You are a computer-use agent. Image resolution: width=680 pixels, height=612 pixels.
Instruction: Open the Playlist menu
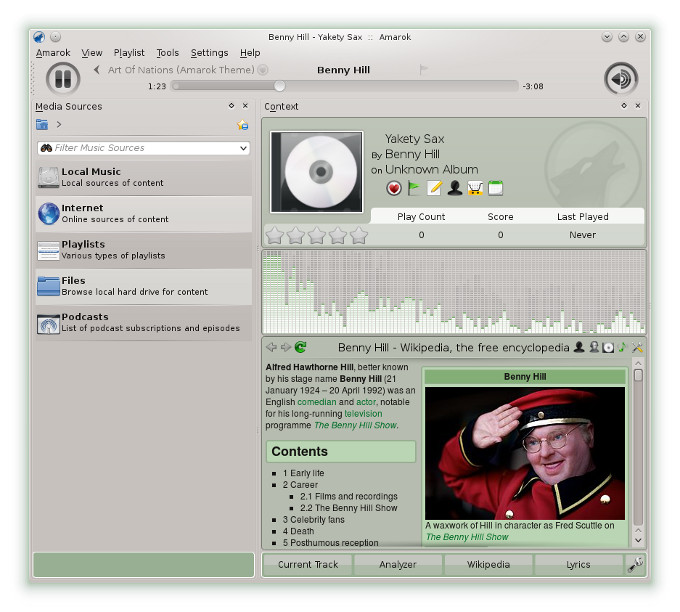click(129, 53)
